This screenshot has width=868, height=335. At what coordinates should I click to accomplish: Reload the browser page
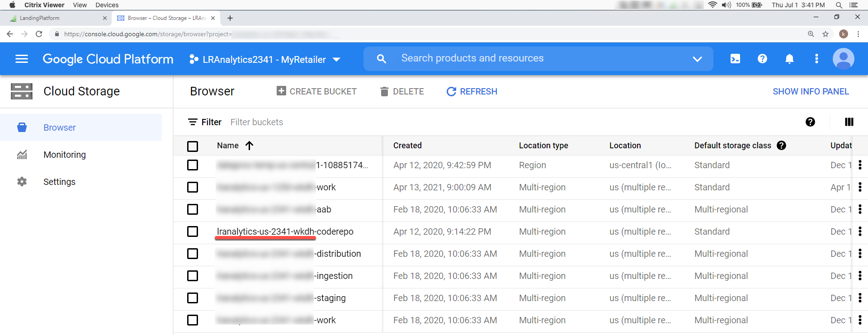point(39,34)
